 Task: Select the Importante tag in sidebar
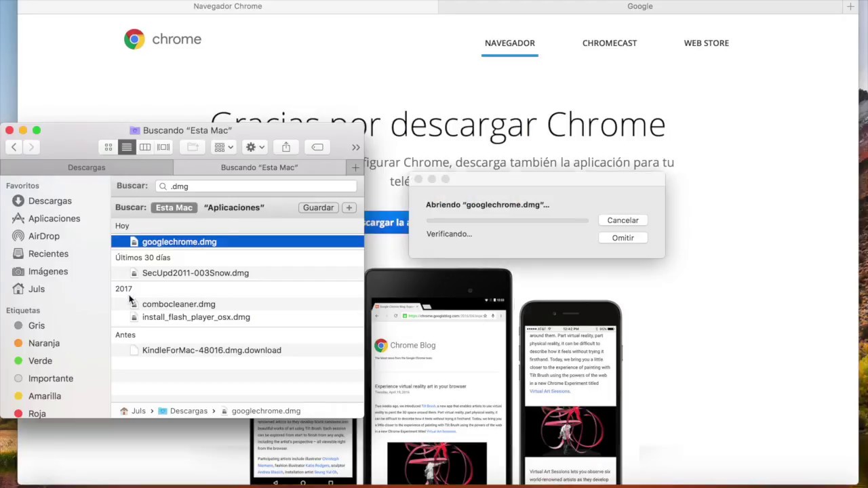coord(51,378)
